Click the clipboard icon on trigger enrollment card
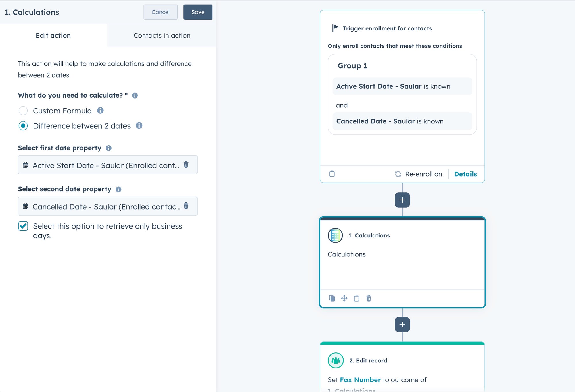The width and height of the screenshot is (575, 392). 331,174
